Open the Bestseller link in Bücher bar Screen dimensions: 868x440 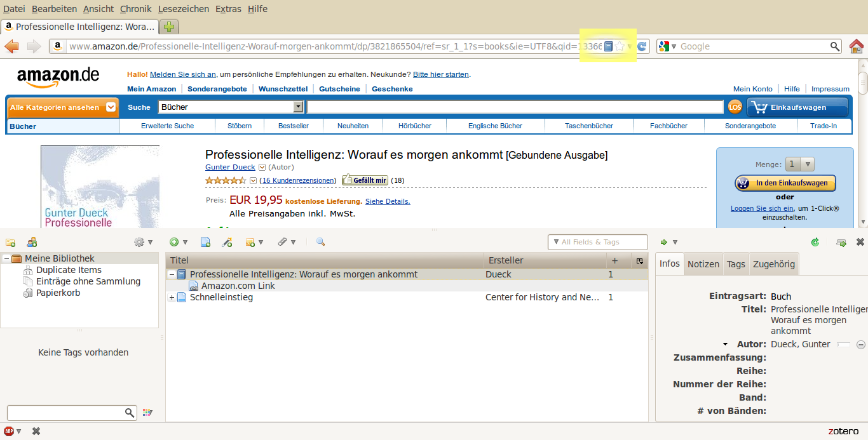tap(294, 126)
